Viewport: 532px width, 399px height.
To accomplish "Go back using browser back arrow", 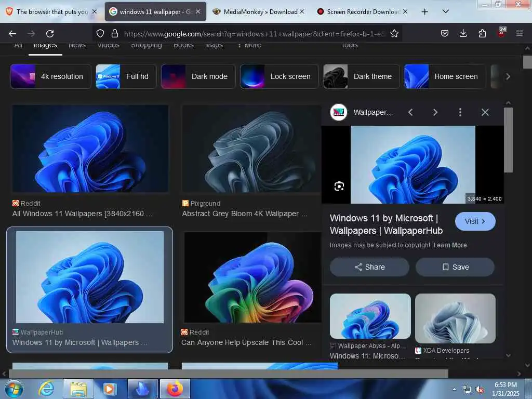I will [12, 33].
